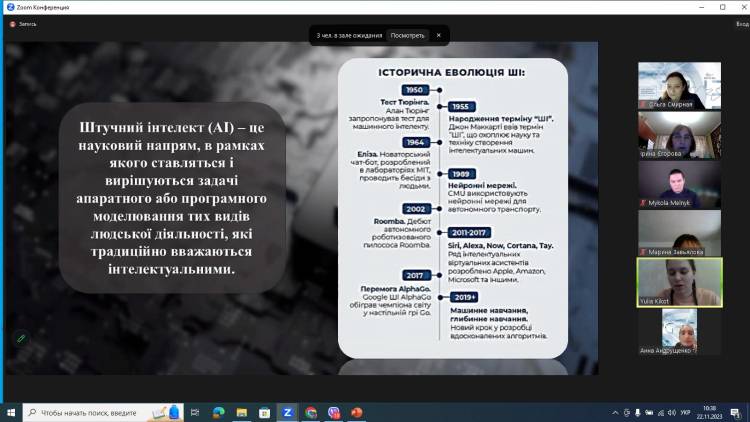This screenshot has height=422, width=750.
Task: Switch the УКР keyboard language indicator
Action: [x=686, y=411]
